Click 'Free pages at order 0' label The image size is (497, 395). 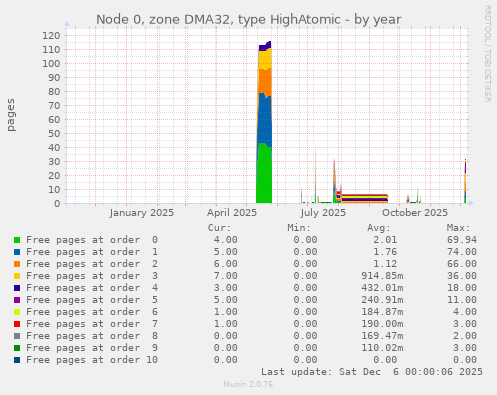(x=92, y=240)
